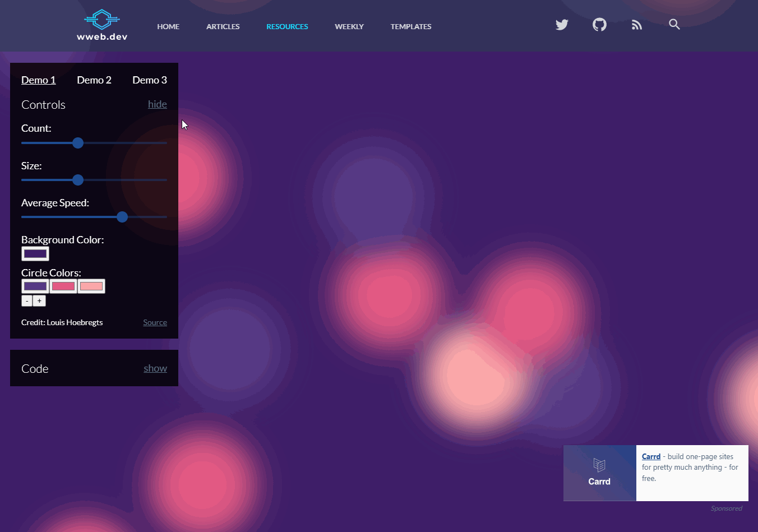Viewport: 758px width, 532px height.
Task: Select the Average Speed label
Action: coord(55,203)
